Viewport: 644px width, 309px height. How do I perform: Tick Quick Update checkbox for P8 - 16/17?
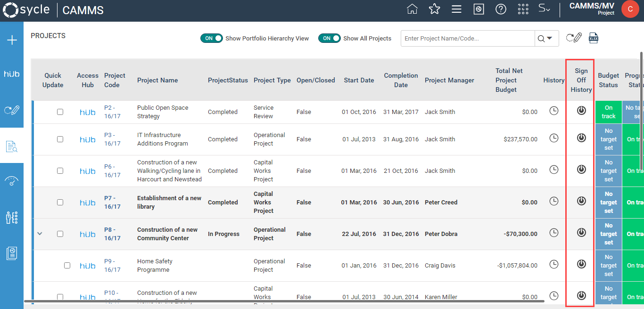click(x=60, y=234)
